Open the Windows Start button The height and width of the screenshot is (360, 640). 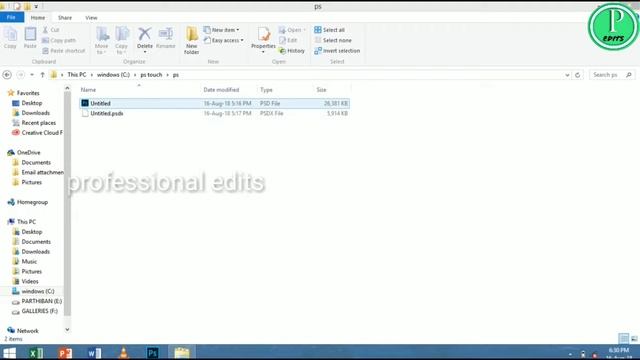click(9, 353)
